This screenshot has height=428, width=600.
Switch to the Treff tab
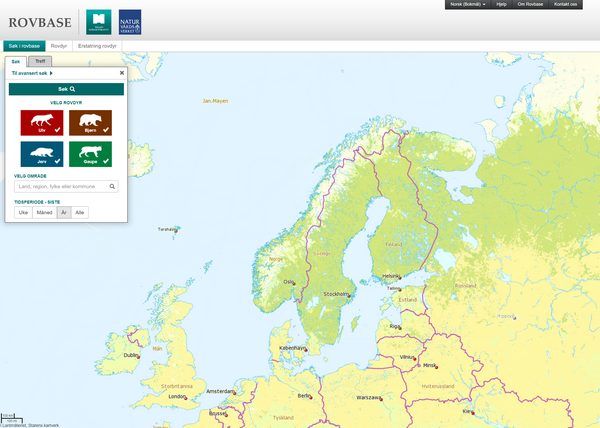40,61
